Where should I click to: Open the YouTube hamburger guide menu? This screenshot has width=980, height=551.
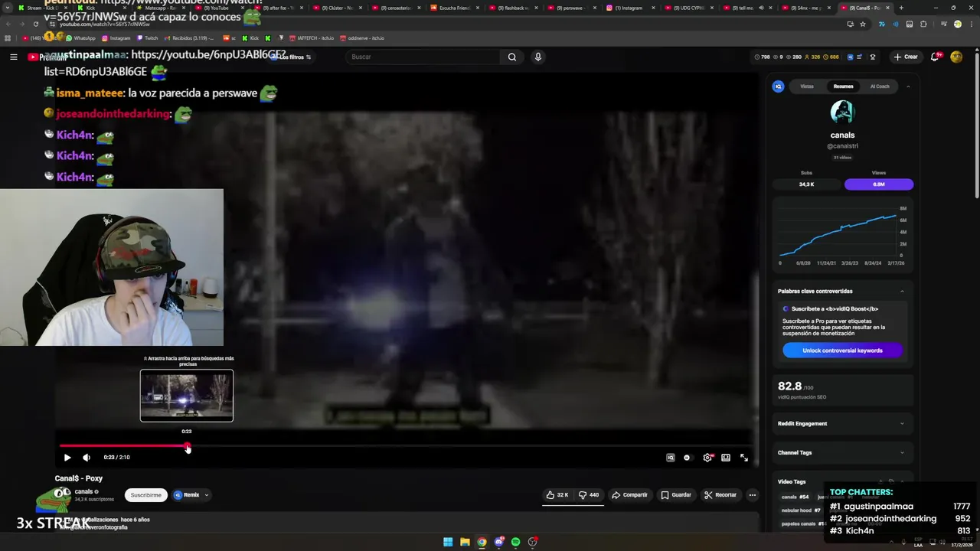point(13,57)
